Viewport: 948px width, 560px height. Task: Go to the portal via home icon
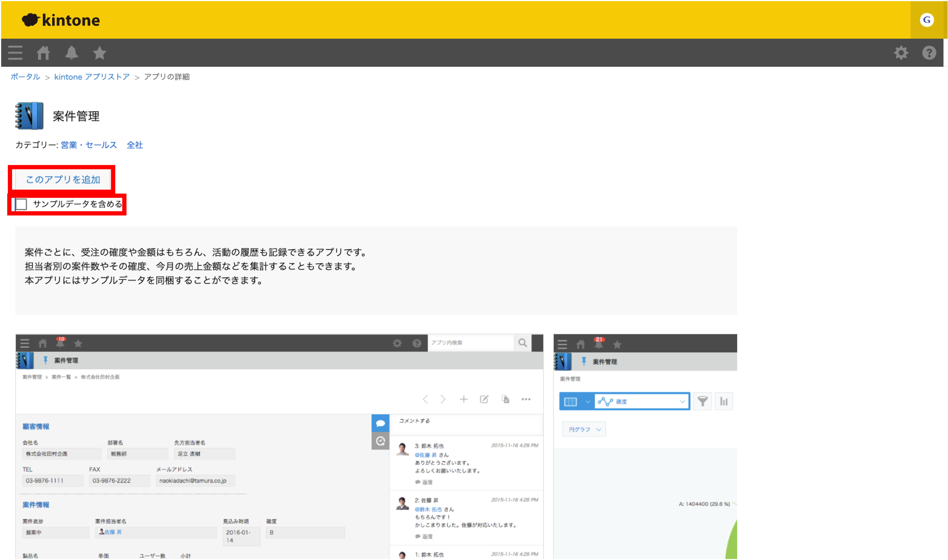[43, 53]
